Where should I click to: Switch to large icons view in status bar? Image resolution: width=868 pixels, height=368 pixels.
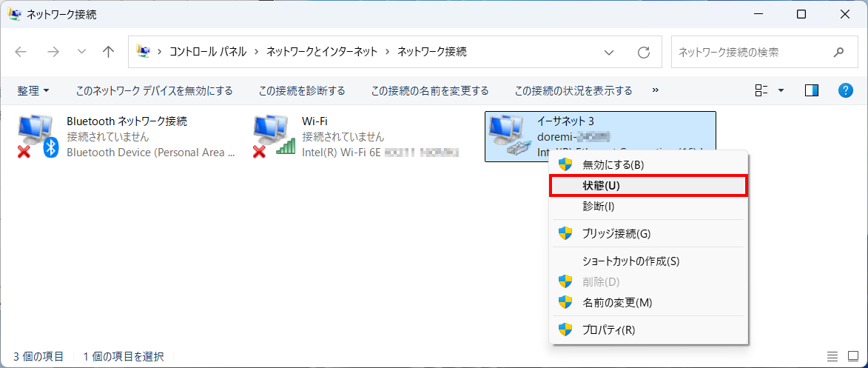[852, 356]
